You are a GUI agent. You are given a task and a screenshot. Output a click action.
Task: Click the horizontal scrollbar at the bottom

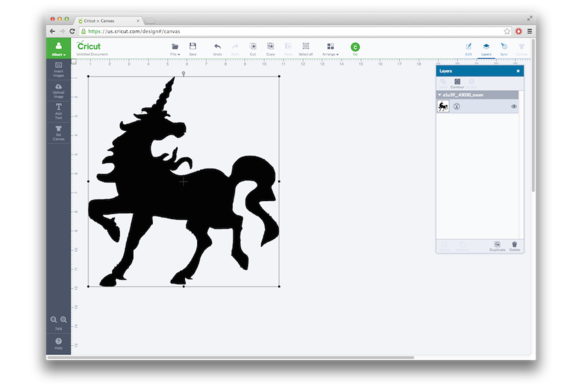(230, 357)
